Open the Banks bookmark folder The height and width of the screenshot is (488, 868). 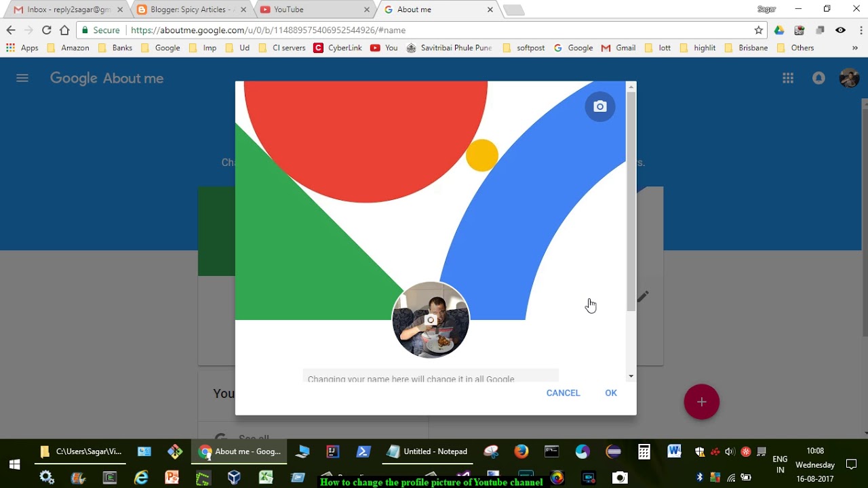click(115, 48)
